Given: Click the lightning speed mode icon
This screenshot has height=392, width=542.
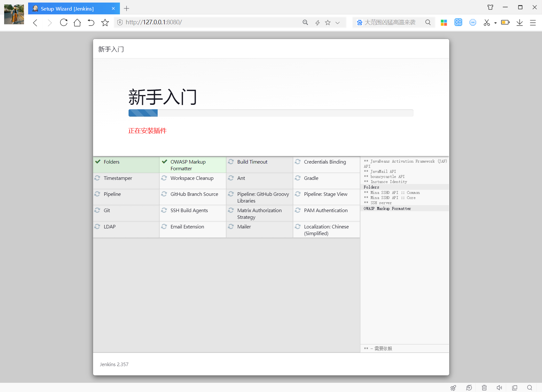Looking at the screenshot, I should coord(318,22).
